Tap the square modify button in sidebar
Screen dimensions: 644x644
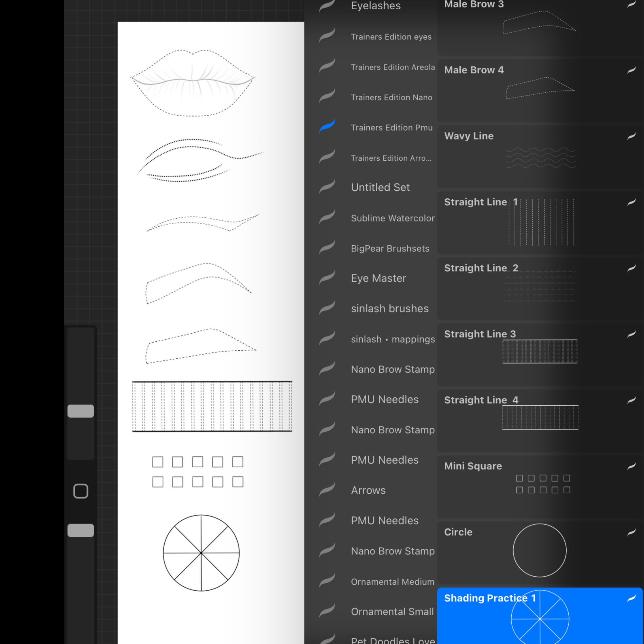tap(81, 491)
